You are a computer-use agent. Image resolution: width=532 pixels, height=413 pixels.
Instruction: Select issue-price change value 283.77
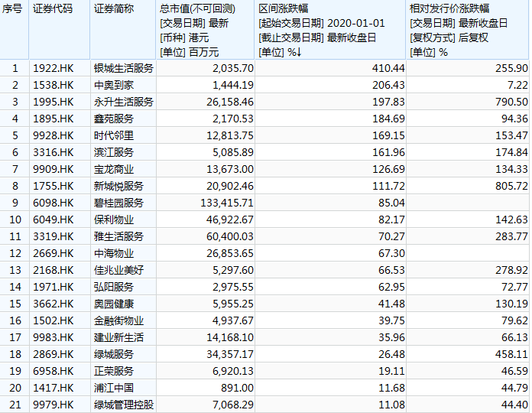(x=511, y=236)
